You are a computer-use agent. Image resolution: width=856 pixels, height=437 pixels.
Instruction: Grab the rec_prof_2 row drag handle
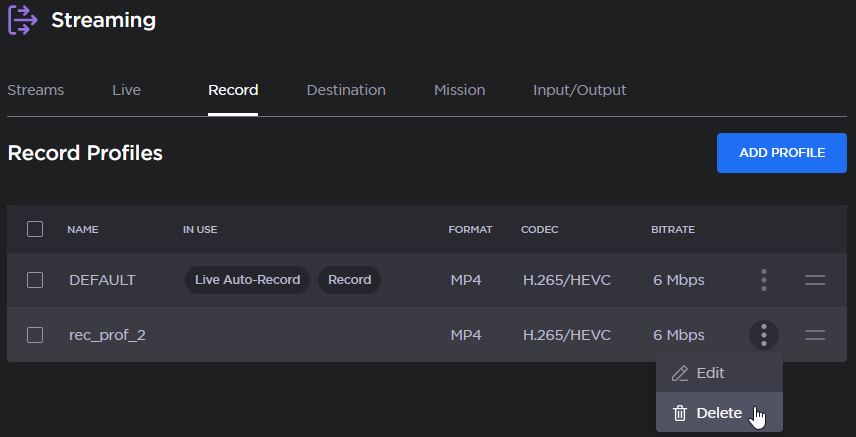coord(815,335)
